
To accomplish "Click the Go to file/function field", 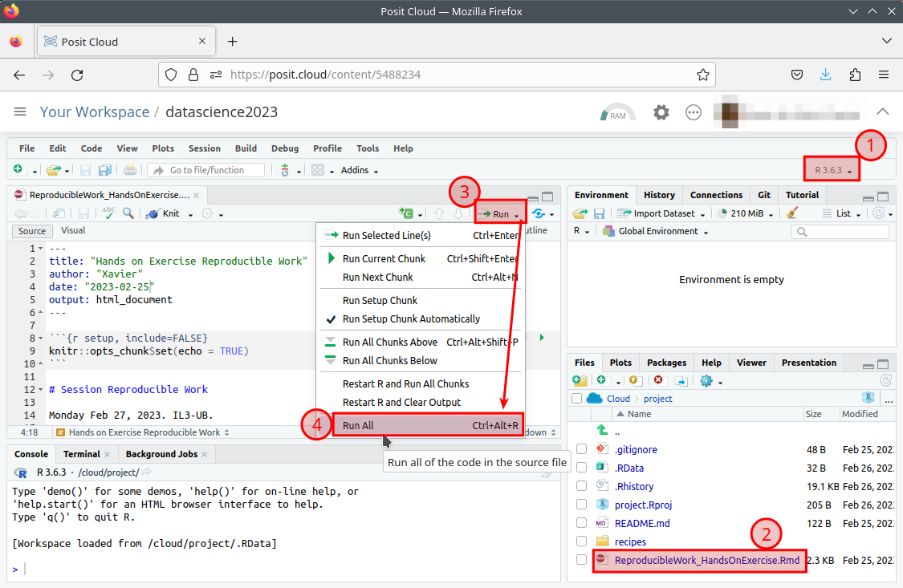I will click(x=206, y=170).
